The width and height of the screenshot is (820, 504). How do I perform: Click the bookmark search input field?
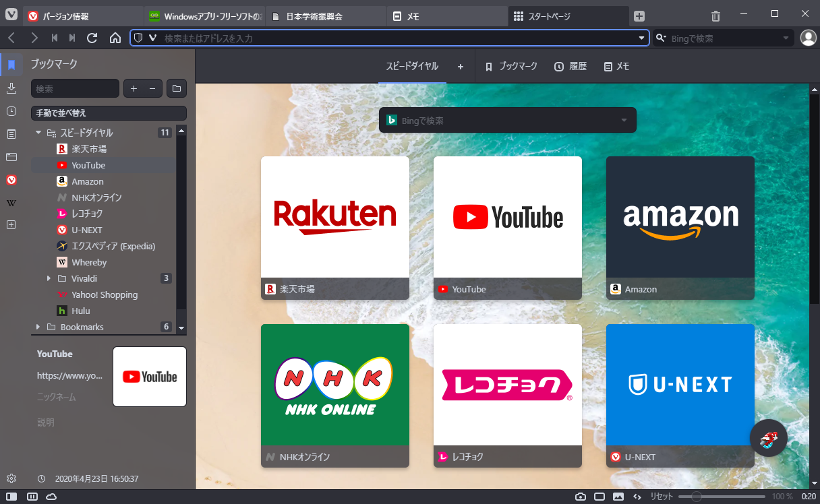coord(74,88)
